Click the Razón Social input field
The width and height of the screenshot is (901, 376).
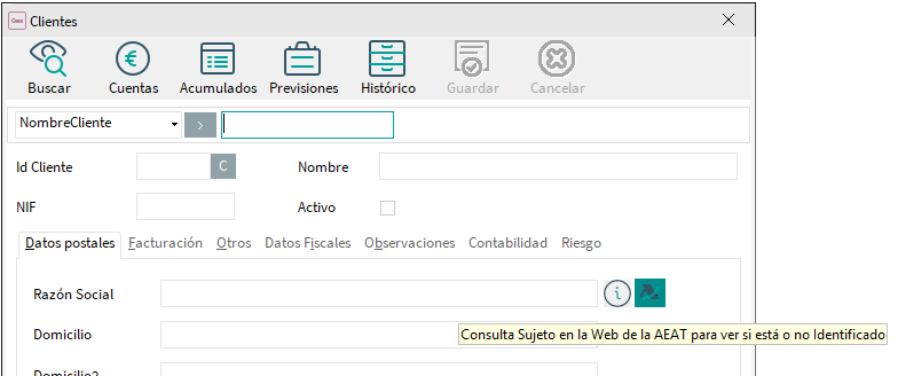(379, 294)
